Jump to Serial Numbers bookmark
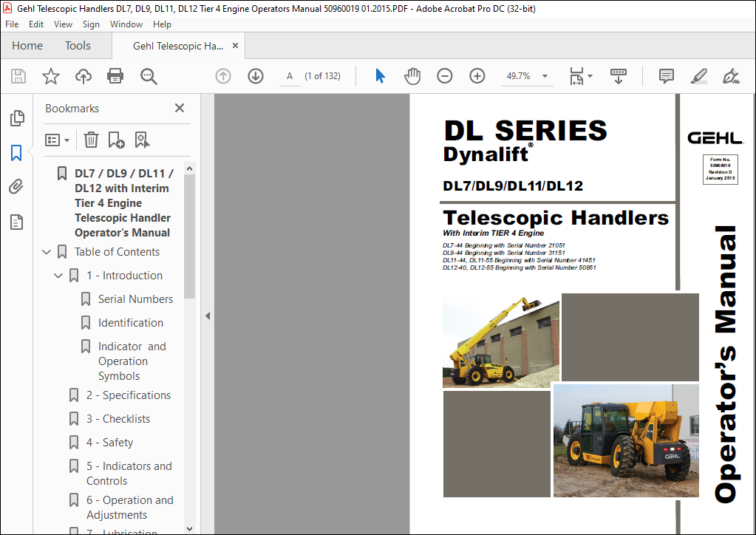The image size is (756, 535). click(135, 299)
